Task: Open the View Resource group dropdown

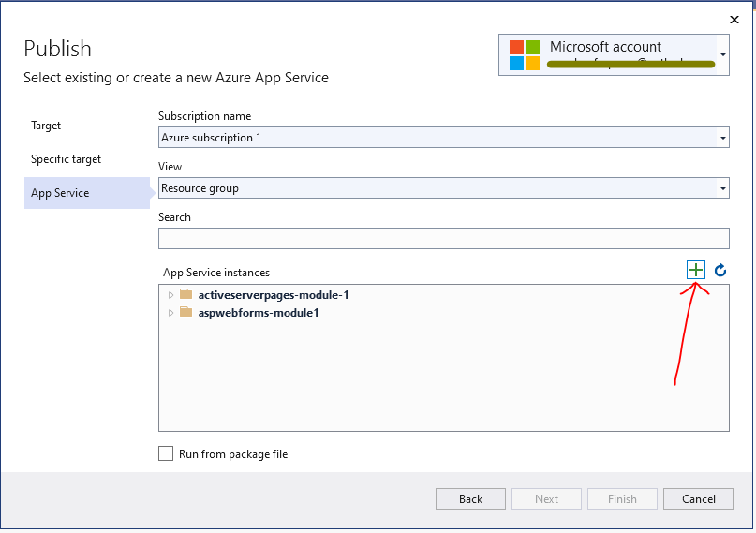Action: [x=722, y=188]
